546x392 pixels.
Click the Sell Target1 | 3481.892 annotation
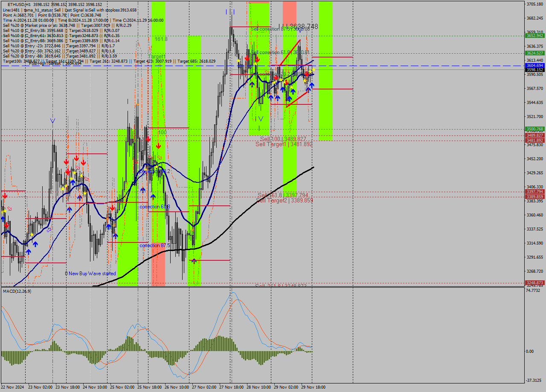coord(285,144)
